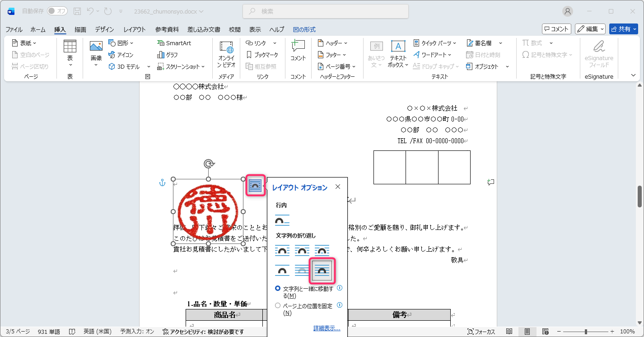Open the ページ番号 dropdown menu

click(337, 66)
